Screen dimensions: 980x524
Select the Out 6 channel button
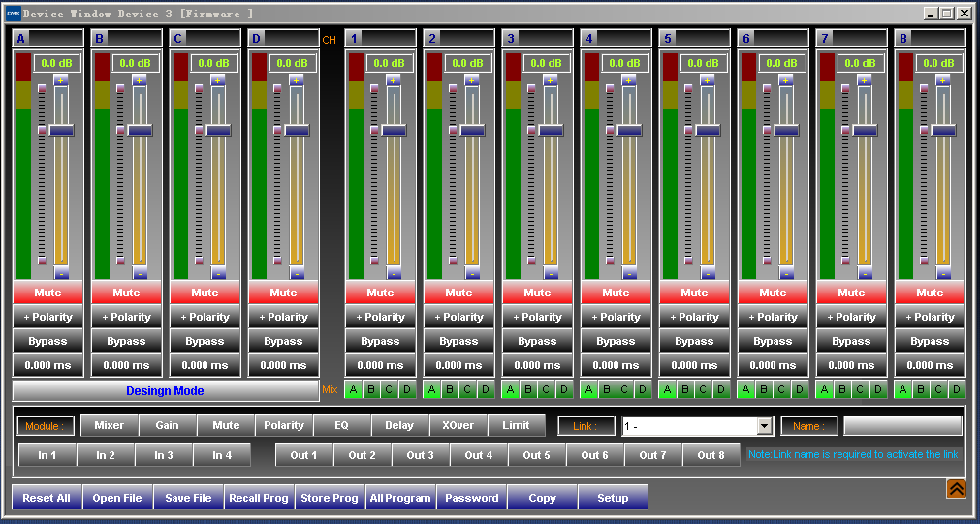[595, 454]
